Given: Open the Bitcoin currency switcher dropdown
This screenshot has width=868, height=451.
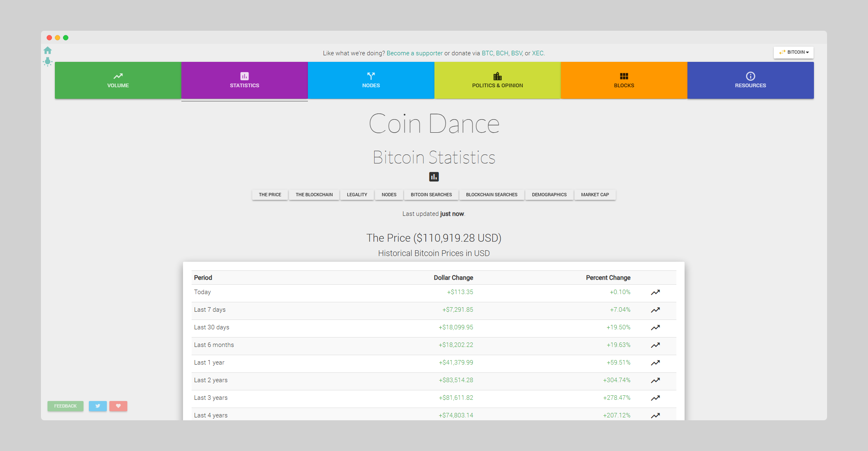Looking at the screenshot, I should 793,52.
